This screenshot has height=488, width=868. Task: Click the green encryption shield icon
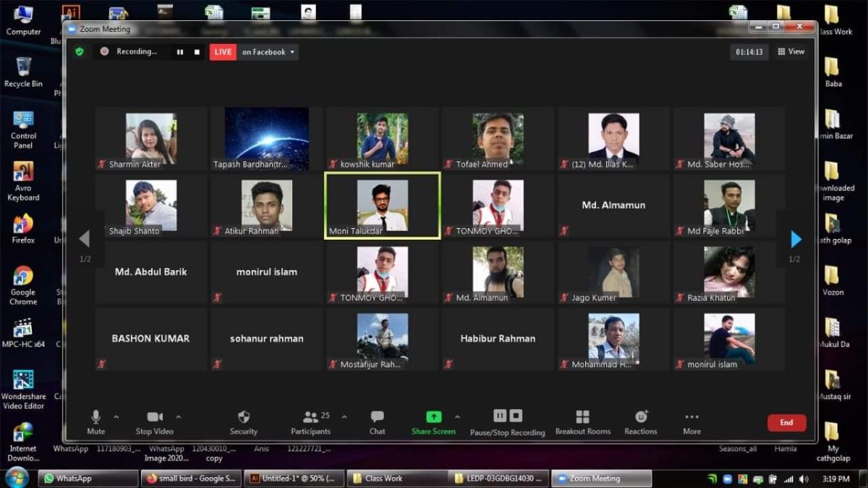click(x=80, y=52)
